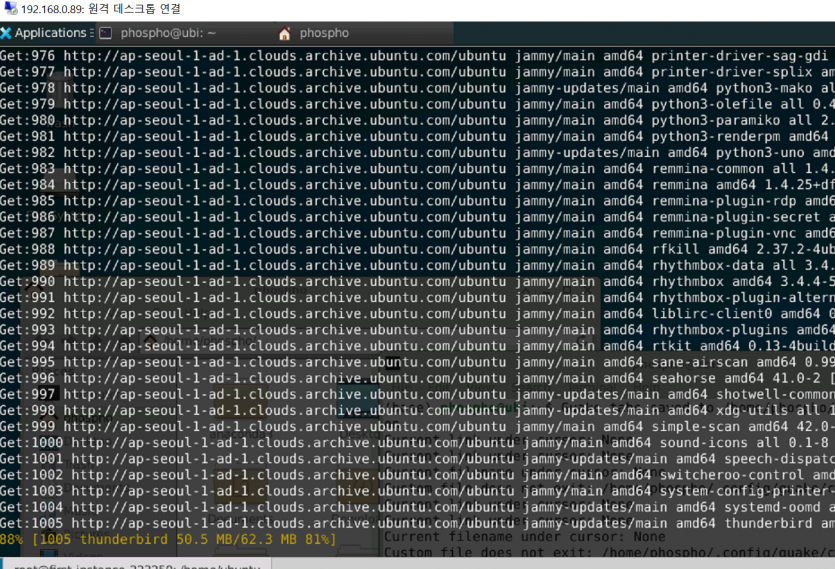
Task: Click the Get:1005 thunderbird line
Action: [x=418, y=523]
